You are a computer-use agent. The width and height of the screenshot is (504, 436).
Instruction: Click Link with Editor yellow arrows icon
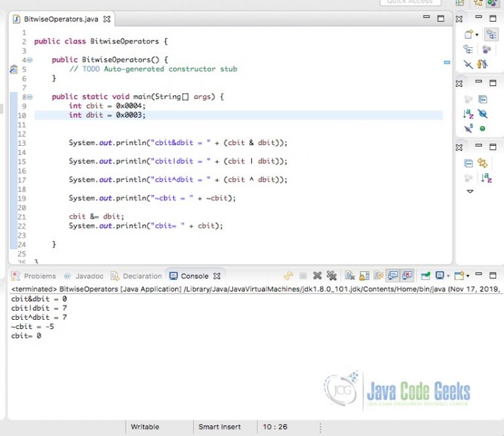click(x=482, y=163)
